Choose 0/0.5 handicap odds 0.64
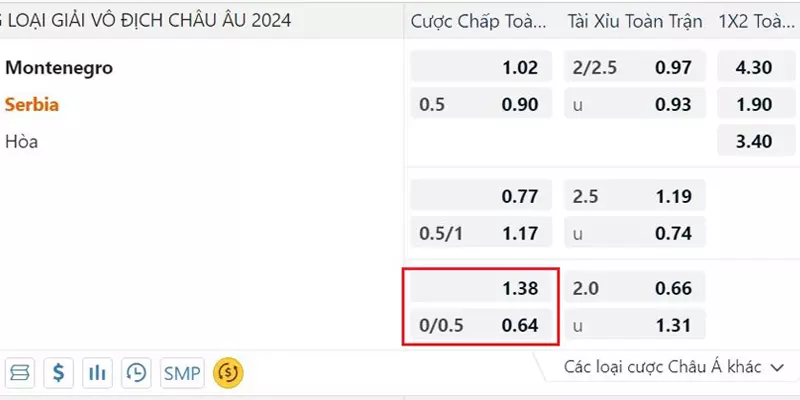Screen dimensions: 800x400 pos(481,325)
